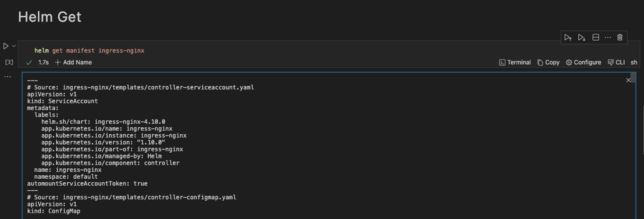Delete the cell using trash icon

click(x=620, y=38)
